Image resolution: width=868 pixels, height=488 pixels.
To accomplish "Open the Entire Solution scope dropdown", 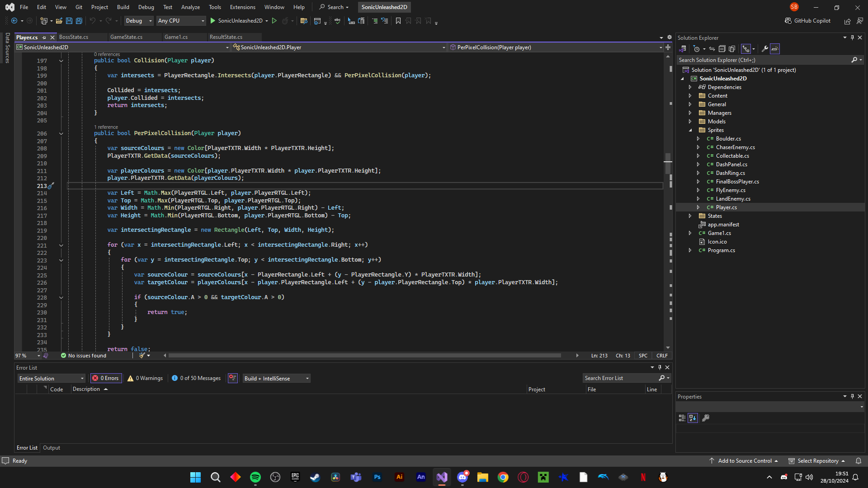I will (x=51, y=378).
